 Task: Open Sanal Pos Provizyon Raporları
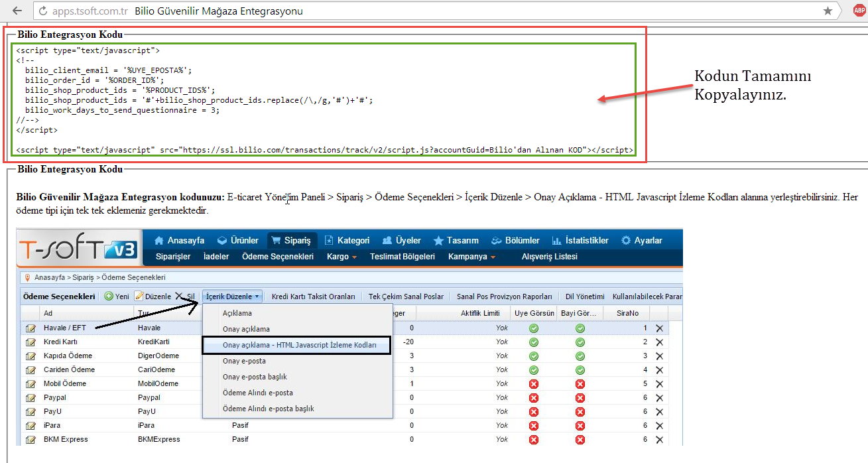[505, 297]
